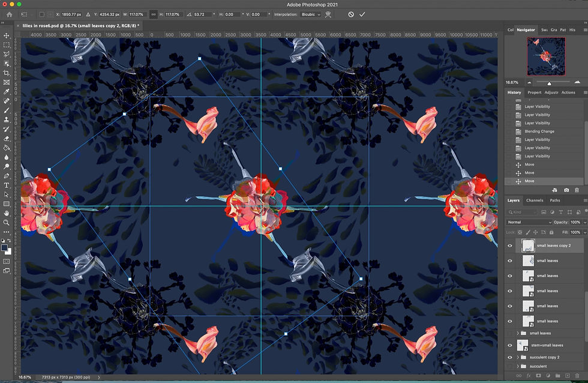Screen dimensions: 588x383
Task: Open the Opacity slider dropdown arrow
Action: pos(584,222)
